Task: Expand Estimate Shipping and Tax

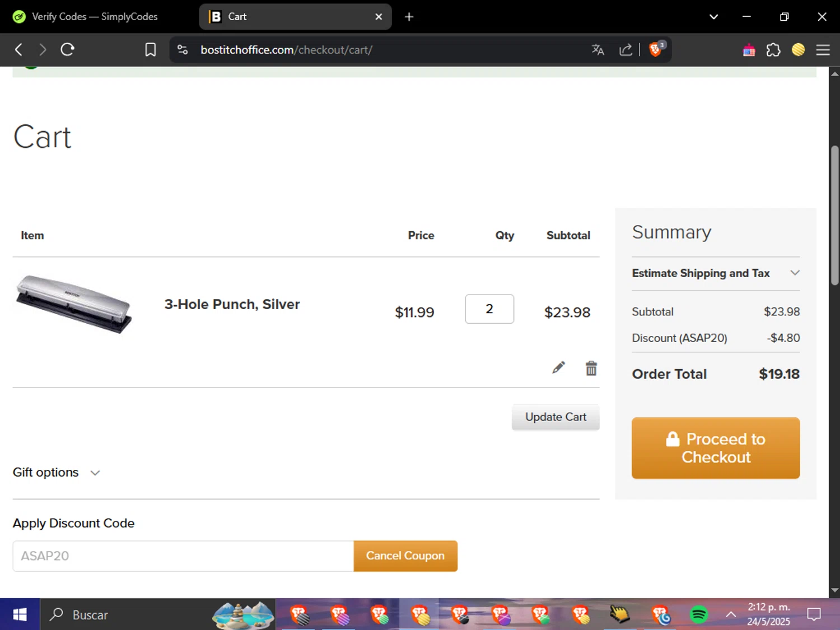Action: (716, 273)
